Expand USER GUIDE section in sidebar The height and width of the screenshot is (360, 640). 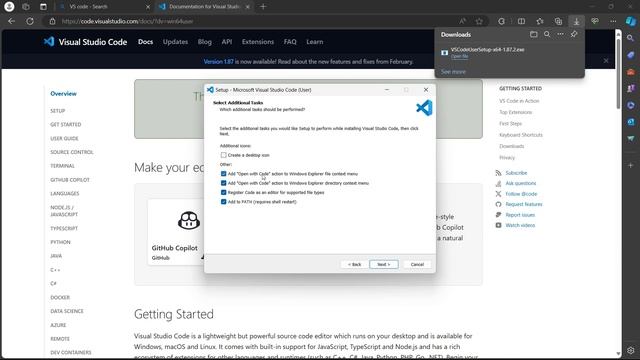[x=64, y=138]
